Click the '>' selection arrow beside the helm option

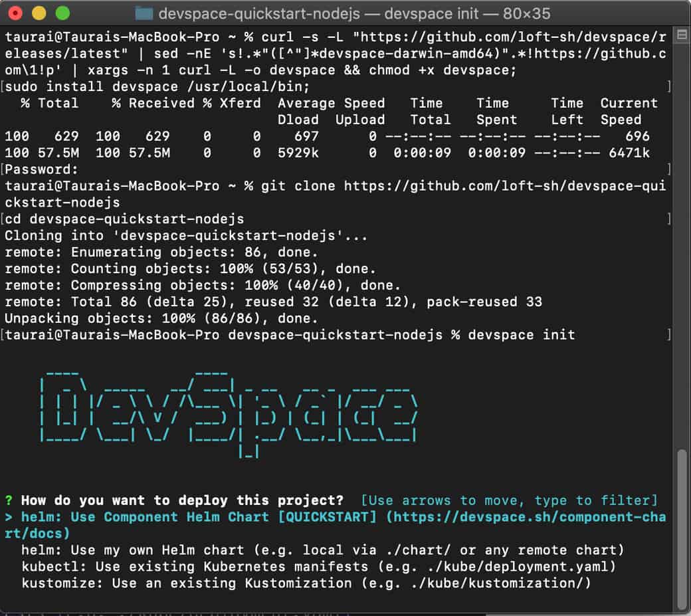click(9, 517)
